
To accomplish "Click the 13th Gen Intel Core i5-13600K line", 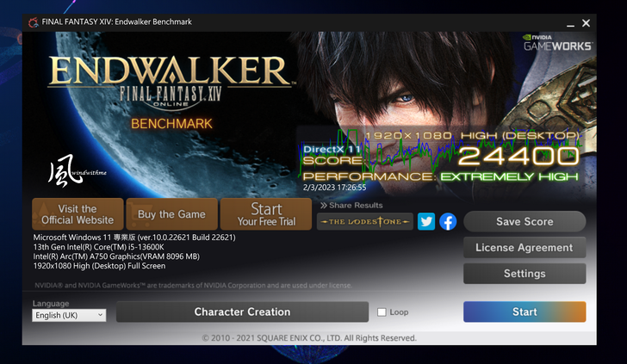I will 99,247.
